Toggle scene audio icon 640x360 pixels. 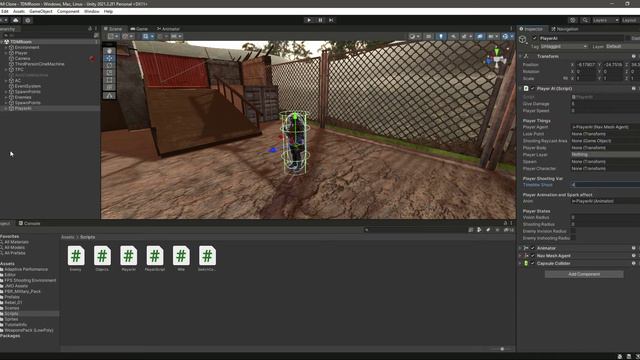[x=453, y=36]
